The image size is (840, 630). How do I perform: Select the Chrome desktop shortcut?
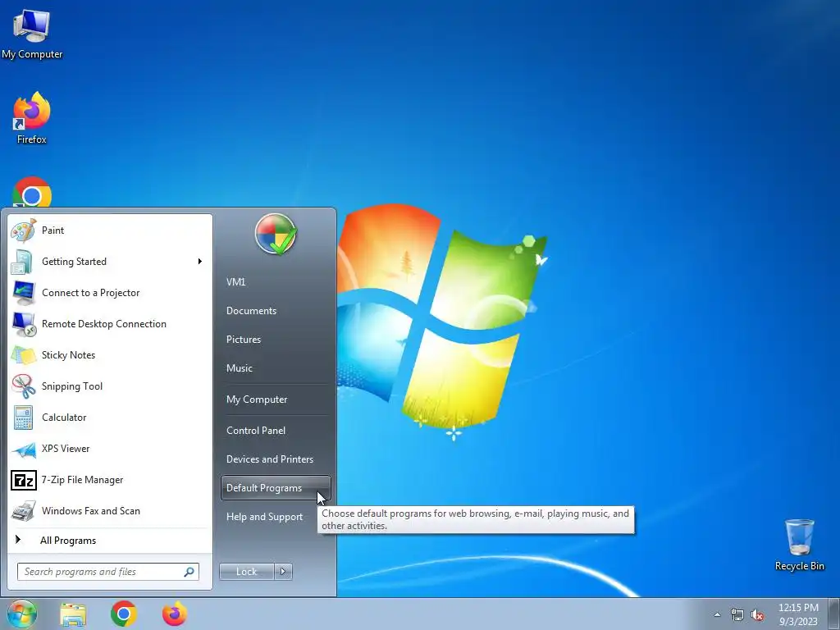[32, 192]
